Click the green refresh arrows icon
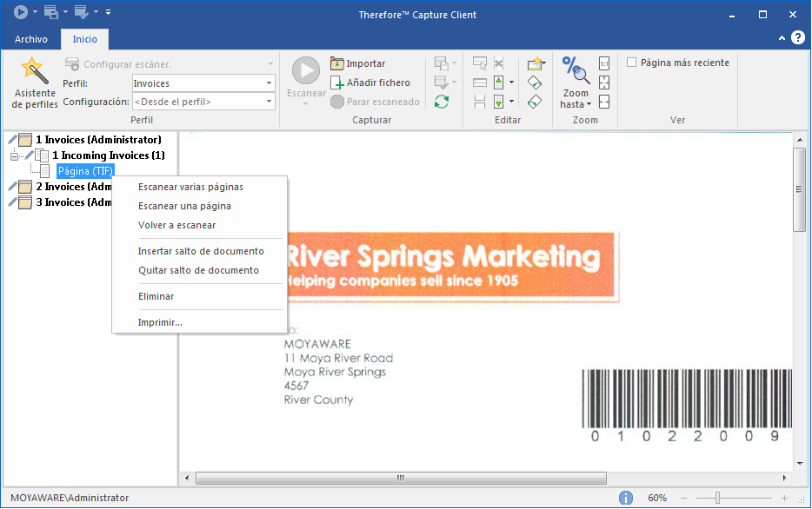Screen dimensions: 812x509 point(442,102)
